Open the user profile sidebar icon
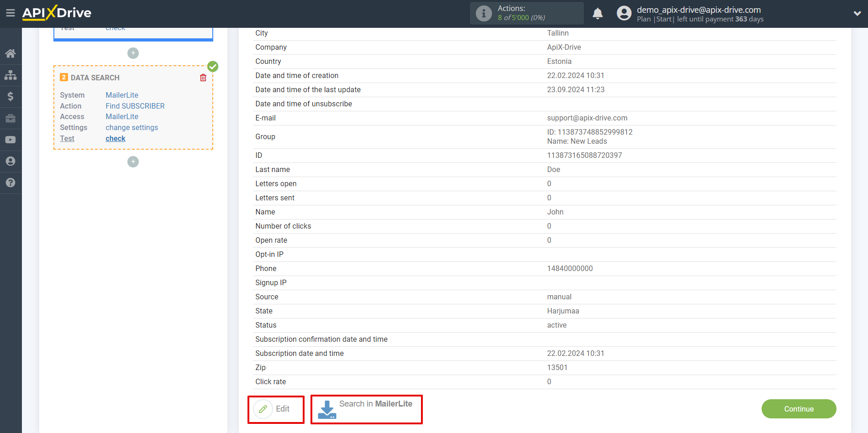868x433 pixels. pyautogui.click(x=11, y=161)
